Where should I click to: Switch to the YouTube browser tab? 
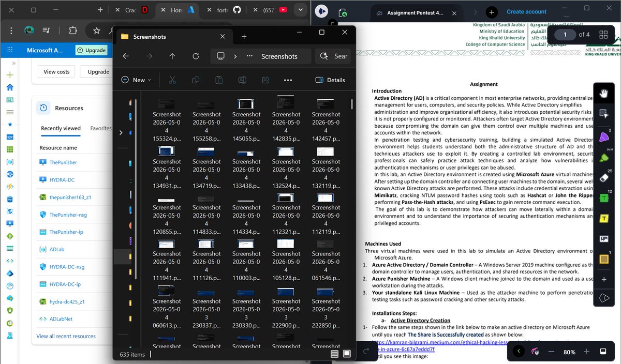click(x=269, y=10)
